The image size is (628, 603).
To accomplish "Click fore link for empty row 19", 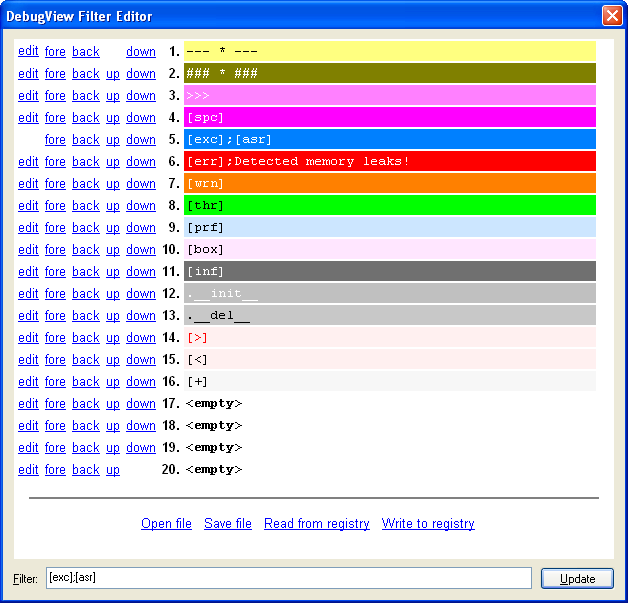I will point(55,448).
